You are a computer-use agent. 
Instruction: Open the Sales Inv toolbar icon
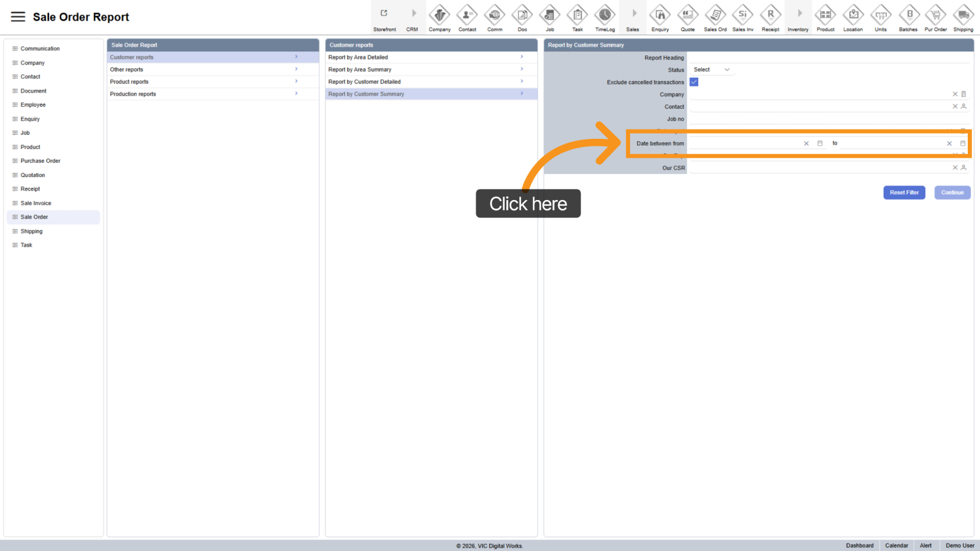[x=743, y=15]
